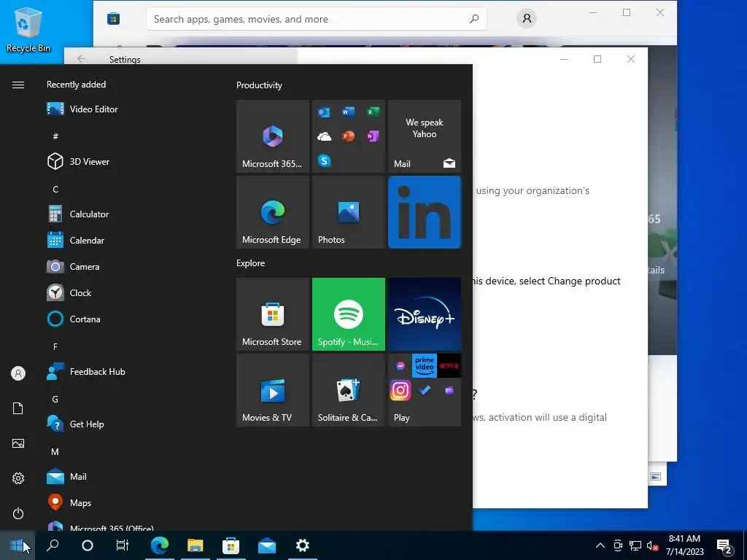747x560 pixels.
Task: Open Cortana from taskbar circle icon
Action: coord(88,545)
